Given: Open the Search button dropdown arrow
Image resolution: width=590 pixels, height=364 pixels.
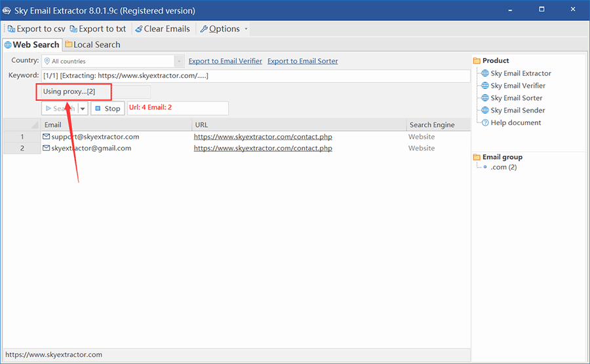Looking at the screenshot, I should click(x=83, y=109).
